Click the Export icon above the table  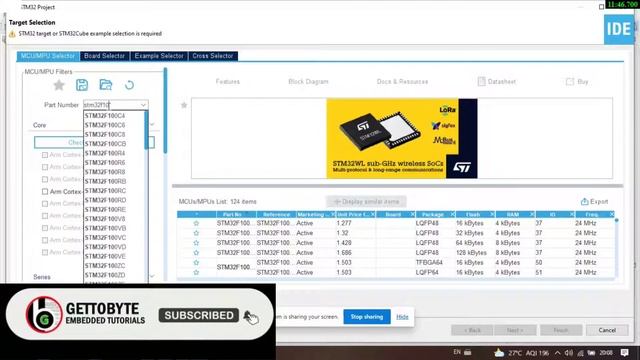click(x=584, y=202)
